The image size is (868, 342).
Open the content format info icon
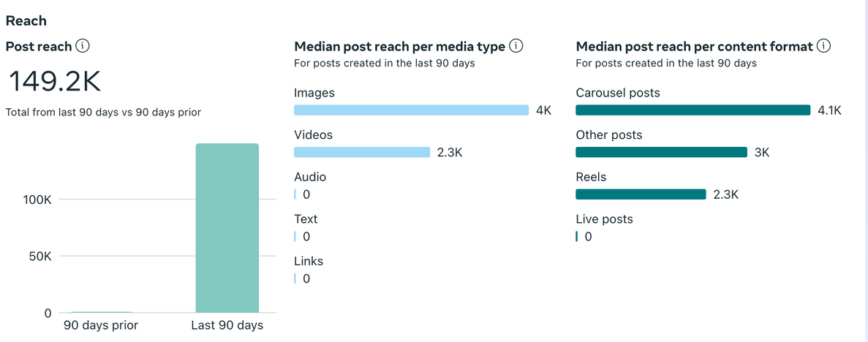[x=823, y=47]
